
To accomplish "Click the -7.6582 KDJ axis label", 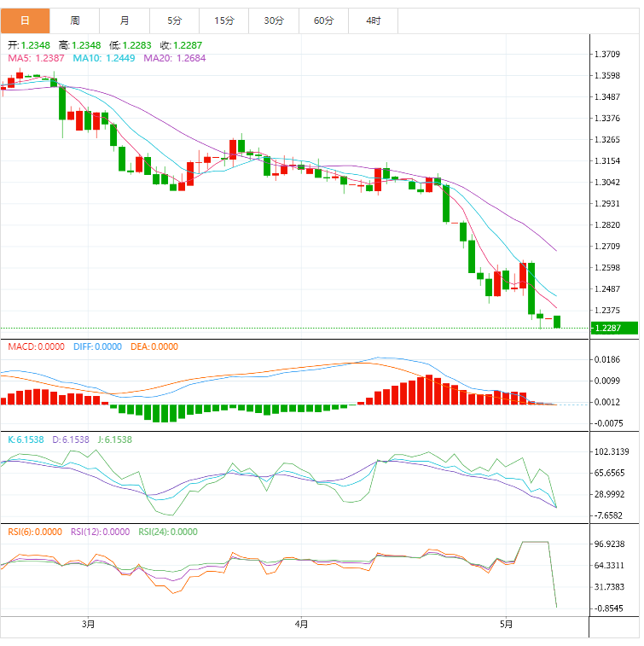I will [608, 515].
